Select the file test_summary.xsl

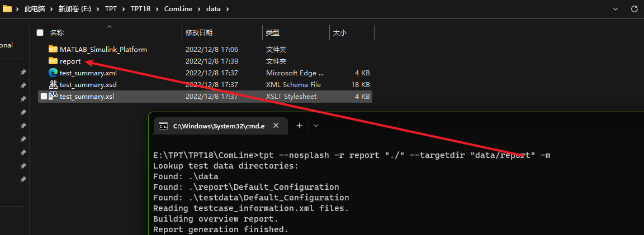tap(87, 97)
